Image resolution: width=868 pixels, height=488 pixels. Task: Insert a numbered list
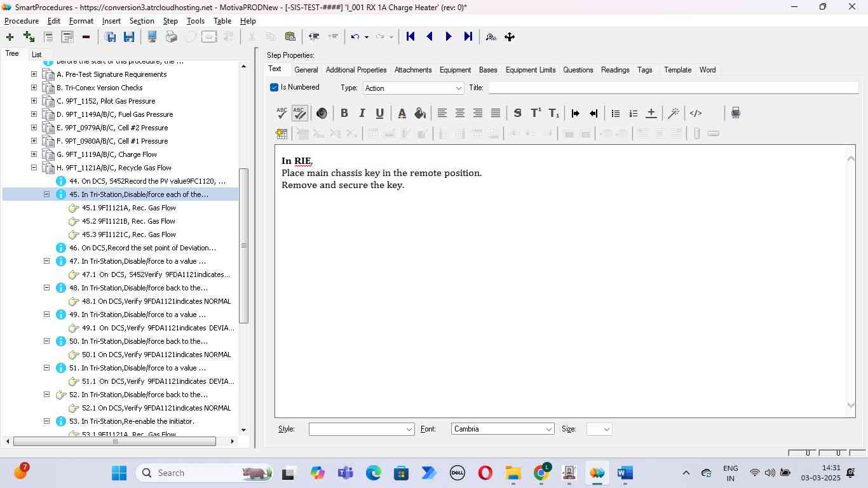pyautogui.click(x=633, y=113)
